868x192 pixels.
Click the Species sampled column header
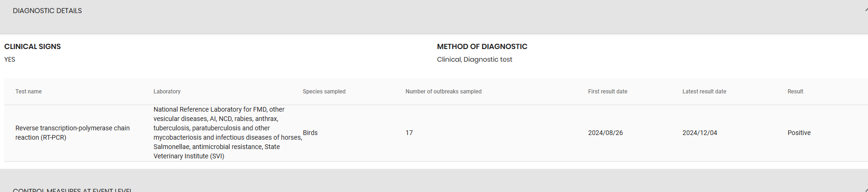[x=324, y=92]
